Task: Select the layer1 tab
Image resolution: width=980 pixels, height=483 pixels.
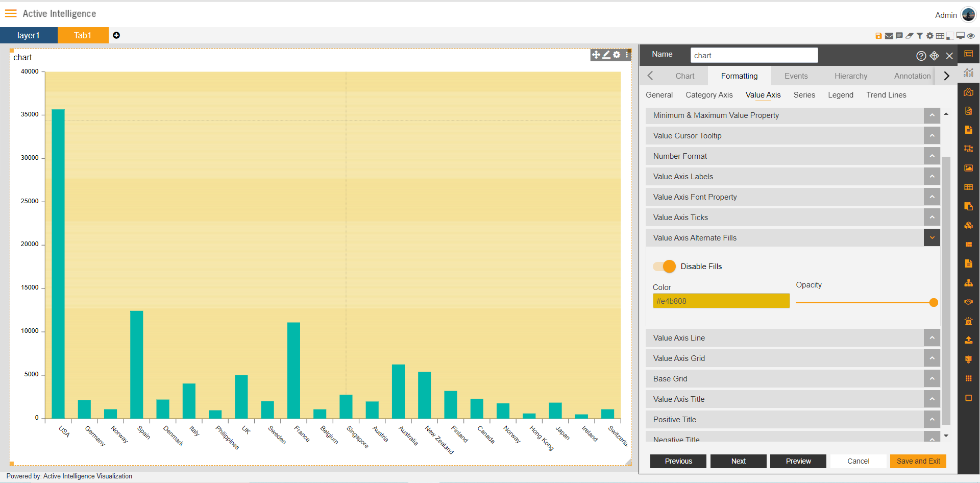Action: pos(29,35)
